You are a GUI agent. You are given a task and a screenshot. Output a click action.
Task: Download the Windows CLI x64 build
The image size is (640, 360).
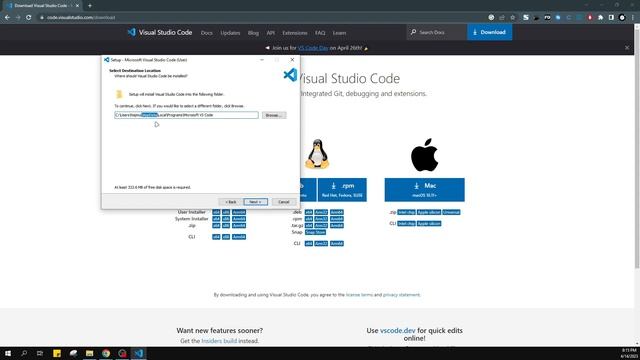click(x=216, y=237)
